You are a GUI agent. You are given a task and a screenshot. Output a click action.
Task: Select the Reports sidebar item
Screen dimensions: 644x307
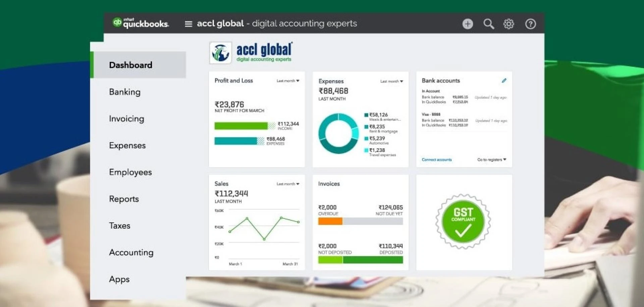click(124, 199)
